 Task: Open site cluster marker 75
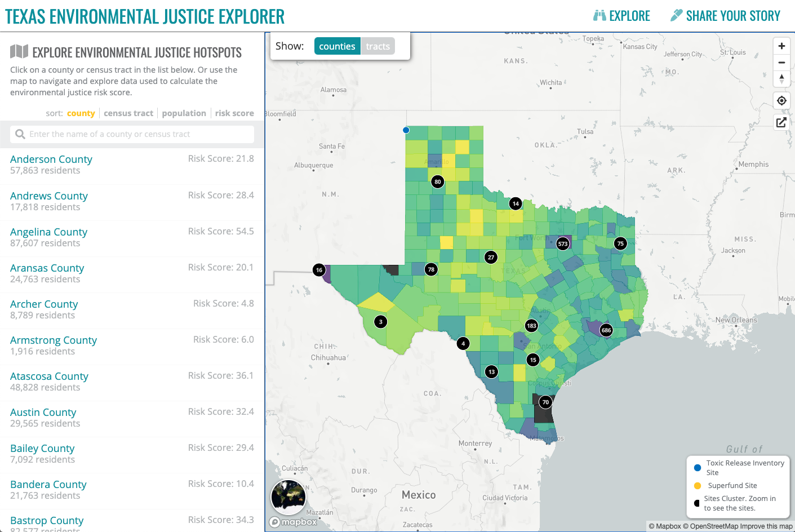coord(620,243)
